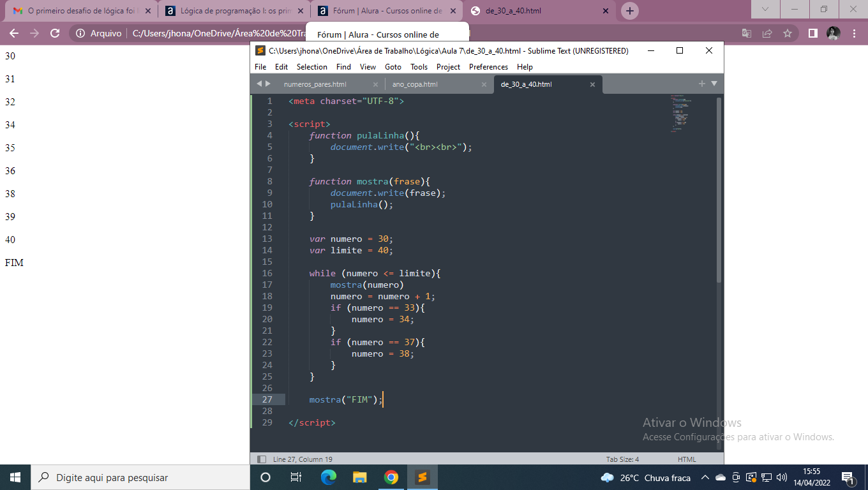Open the Windows Start menu
This screenshot has width=868, height=490.
(15, 477)
